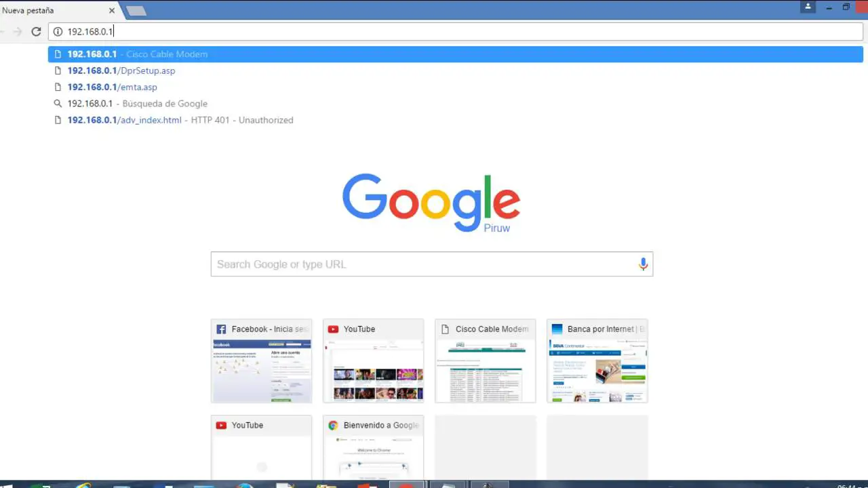Choose the 192.168.0.1/emta.asp suggestion
The width and height of the screenshot is (868, 488).
[456, 87]
